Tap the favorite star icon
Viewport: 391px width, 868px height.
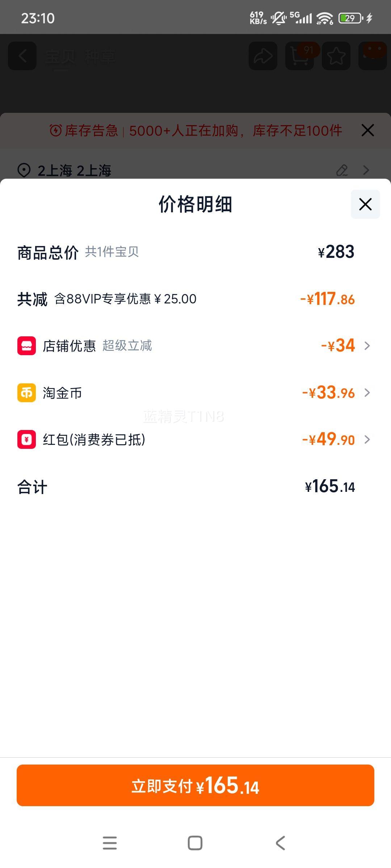coord(336,56)
